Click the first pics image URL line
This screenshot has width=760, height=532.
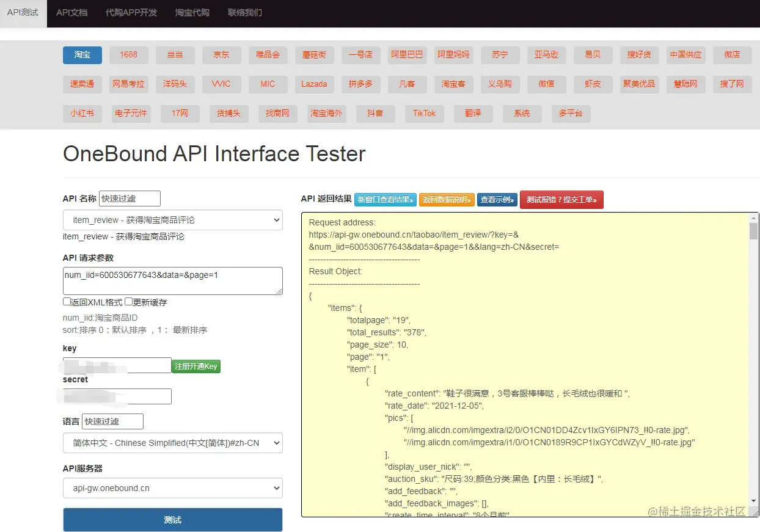tap(547, 430)
